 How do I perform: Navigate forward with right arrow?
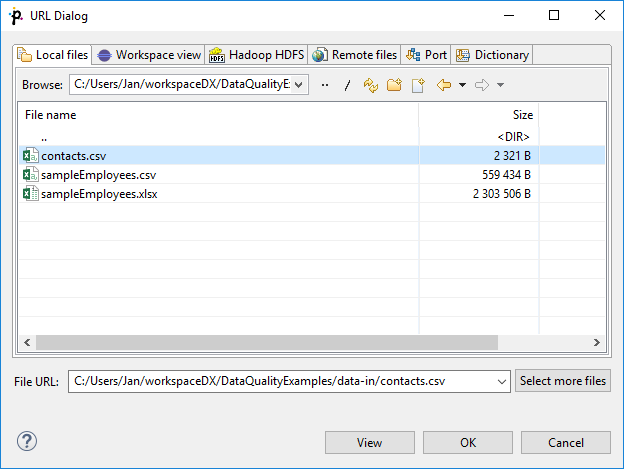482,85
